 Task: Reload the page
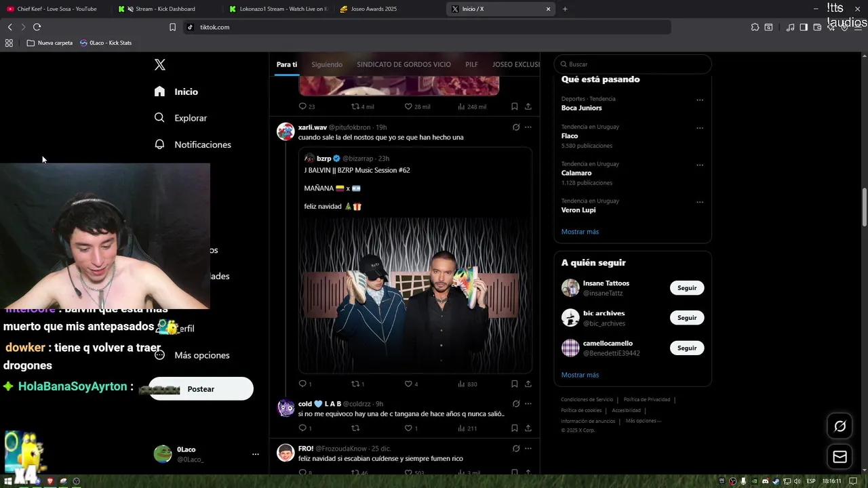tap(37, 27)
